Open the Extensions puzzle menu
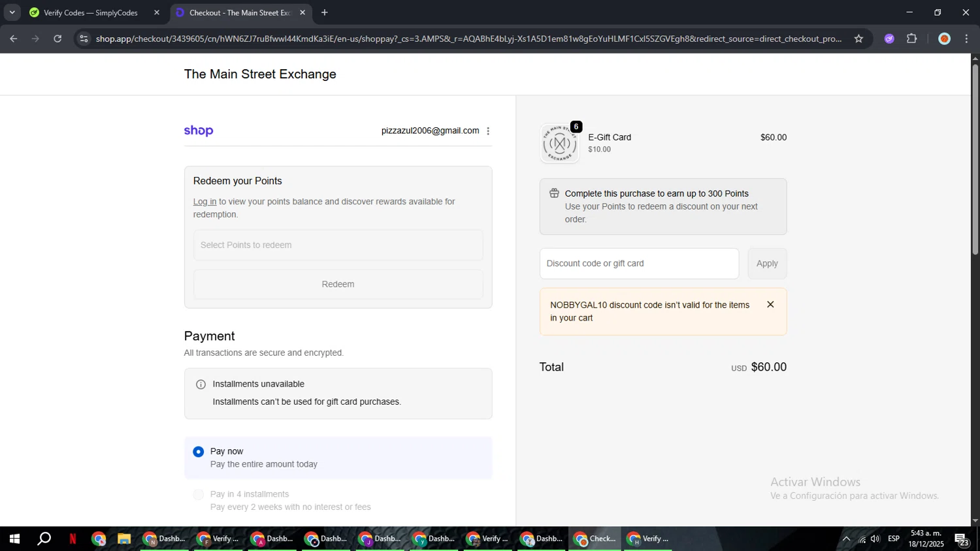 point(912,39)
